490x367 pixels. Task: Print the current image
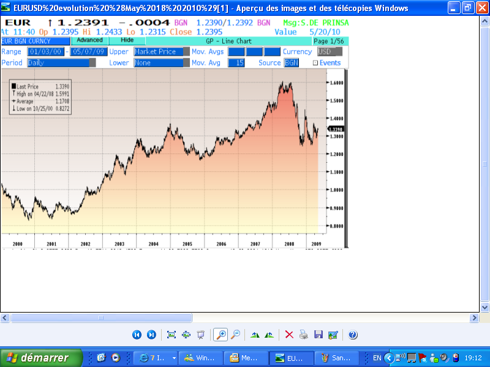(303, 334)
